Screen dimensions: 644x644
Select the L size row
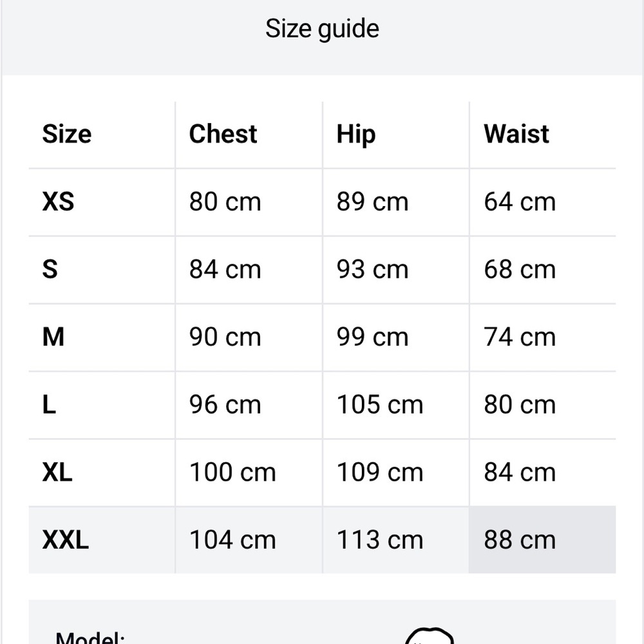pos(322,405)
